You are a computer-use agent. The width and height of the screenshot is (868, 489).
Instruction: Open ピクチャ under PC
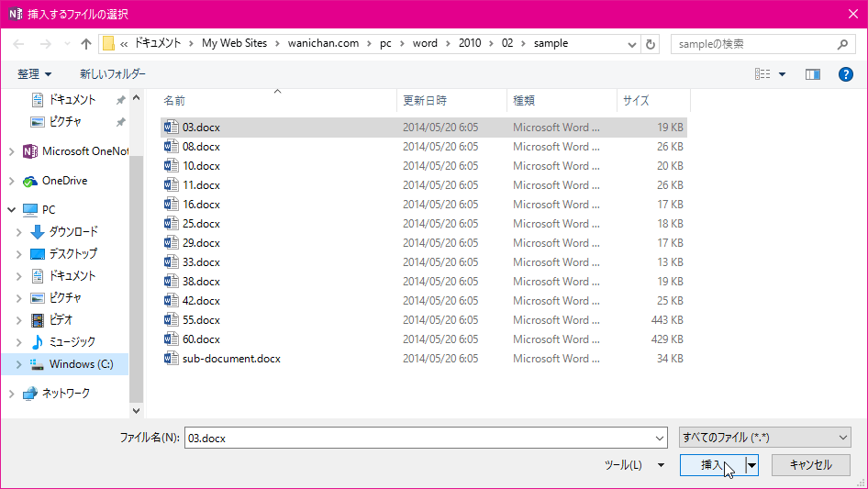tap(65, 298)
